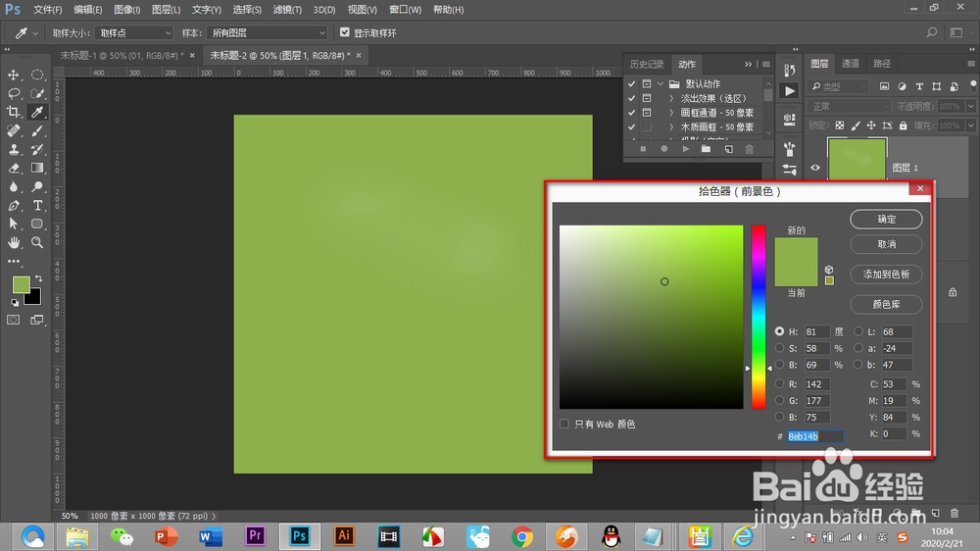Viewport: 980px width, 551px height.
Task: Select the Elliptical Marquee tool
Action: coord(37,75)
